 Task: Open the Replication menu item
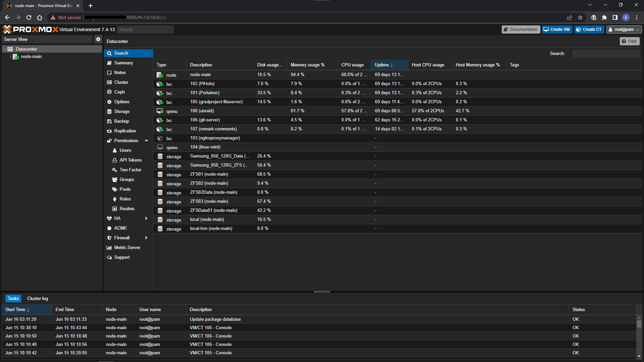click(128, 131)
